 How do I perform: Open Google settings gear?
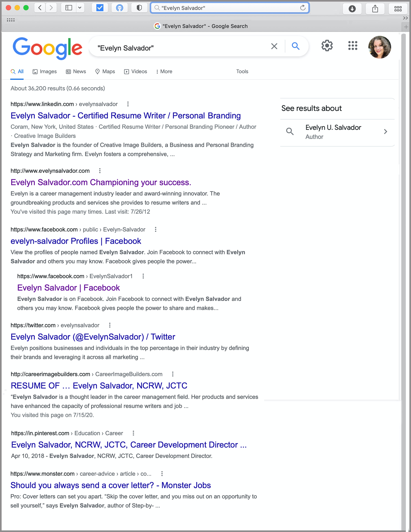click(327, 46)
